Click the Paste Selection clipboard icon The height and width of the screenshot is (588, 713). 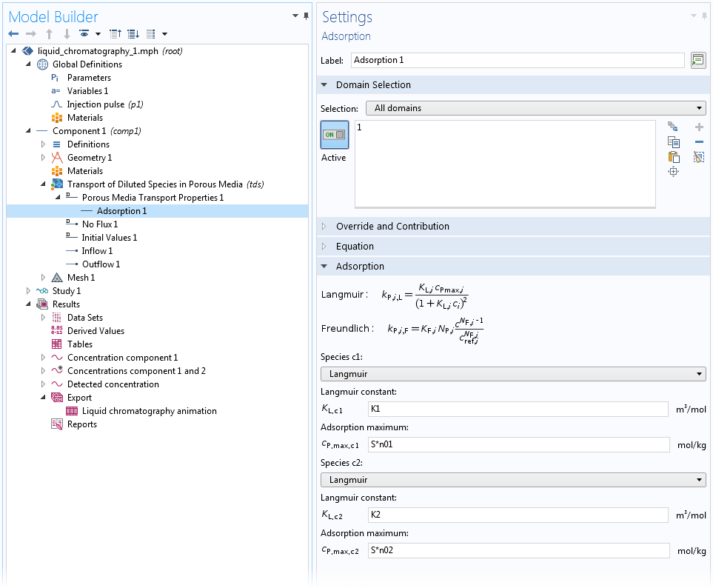click(x=673, y=156)
